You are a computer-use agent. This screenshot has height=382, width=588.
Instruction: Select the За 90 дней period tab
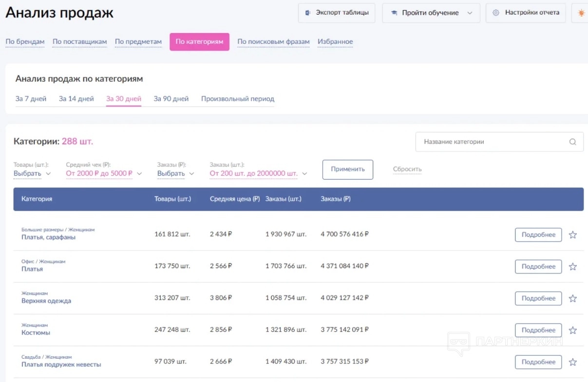pyautogui.click(x=171, y=99)
